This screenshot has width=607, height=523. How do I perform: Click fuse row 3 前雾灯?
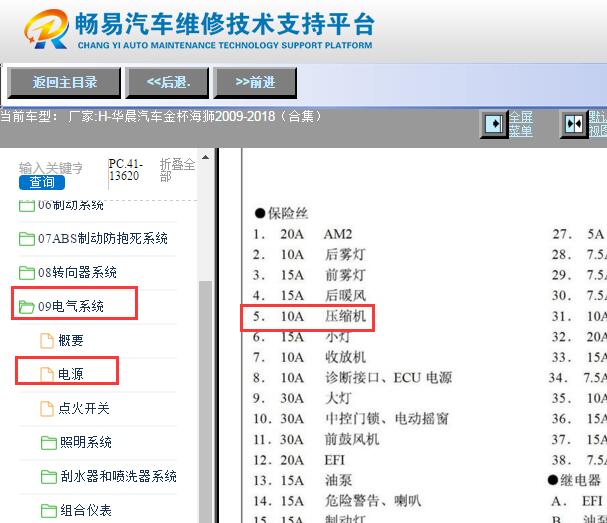coord(309,275)
